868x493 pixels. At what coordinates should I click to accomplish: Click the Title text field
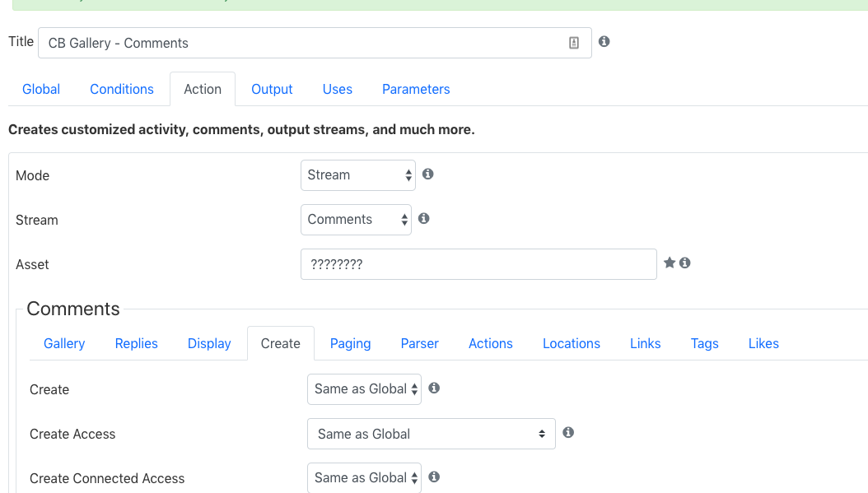[x=315, y=43]
